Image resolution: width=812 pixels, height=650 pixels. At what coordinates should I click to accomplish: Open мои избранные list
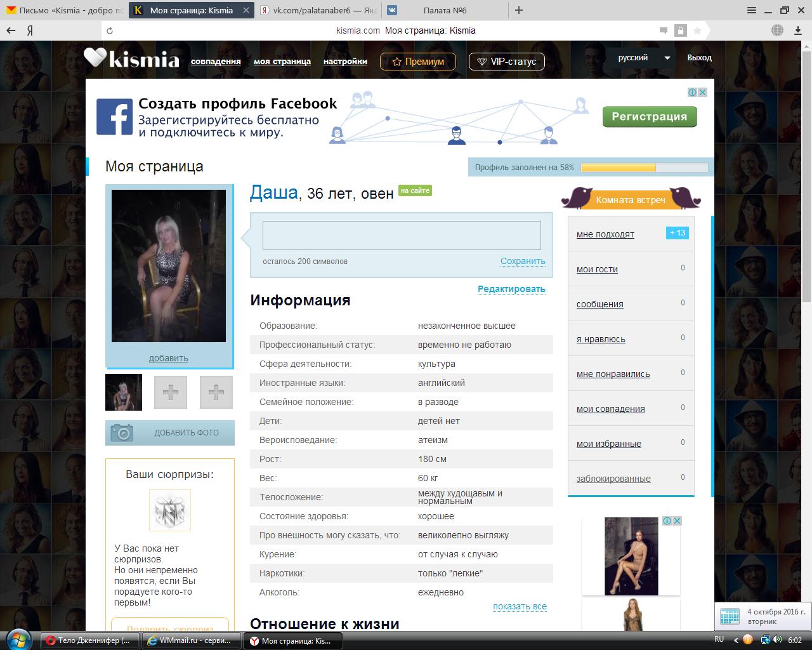click(x=609, y=444)
